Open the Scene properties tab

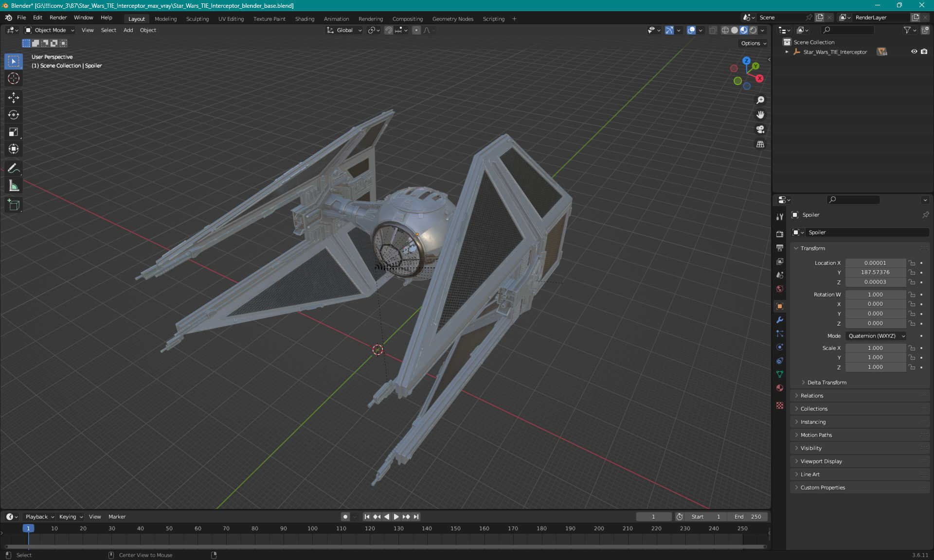780,275
